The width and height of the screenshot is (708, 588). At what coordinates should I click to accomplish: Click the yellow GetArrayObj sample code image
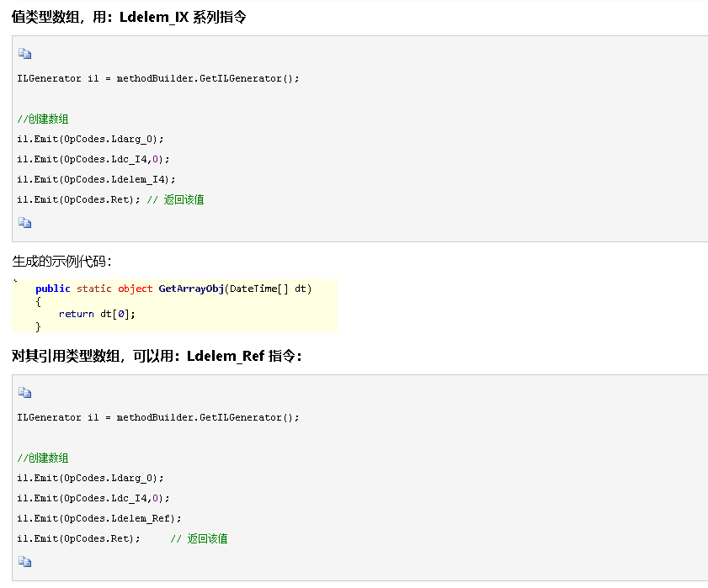[x=175, y=305]
